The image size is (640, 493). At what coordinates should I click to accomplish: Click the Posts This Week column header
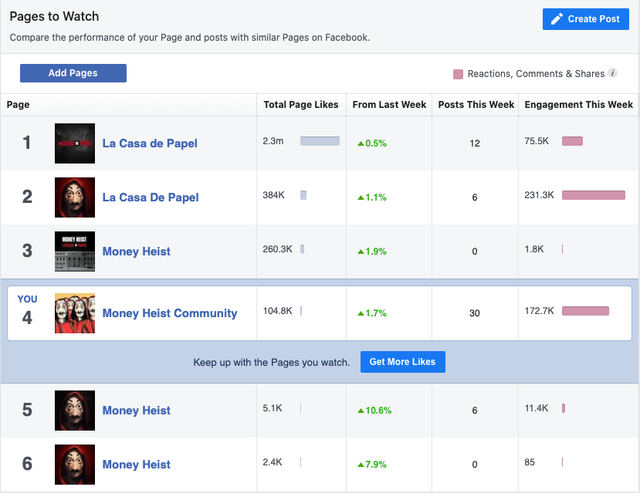pos(476,105)
